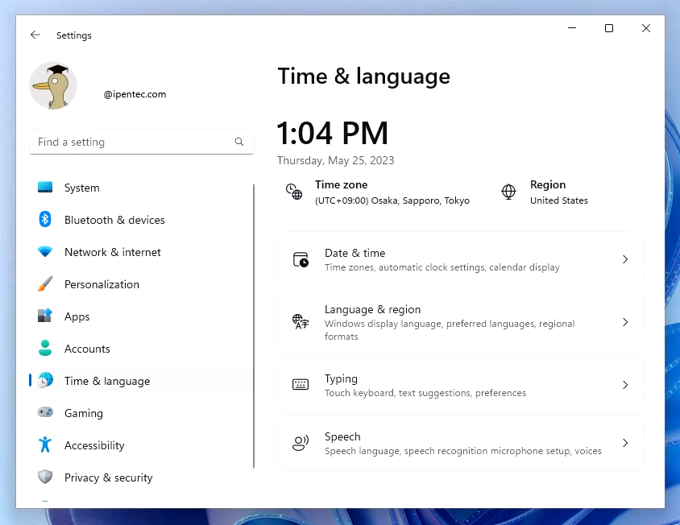Viewport: 680px width, 525px height.
Task: Click the Settings window title text
Action: pos(74,36)
